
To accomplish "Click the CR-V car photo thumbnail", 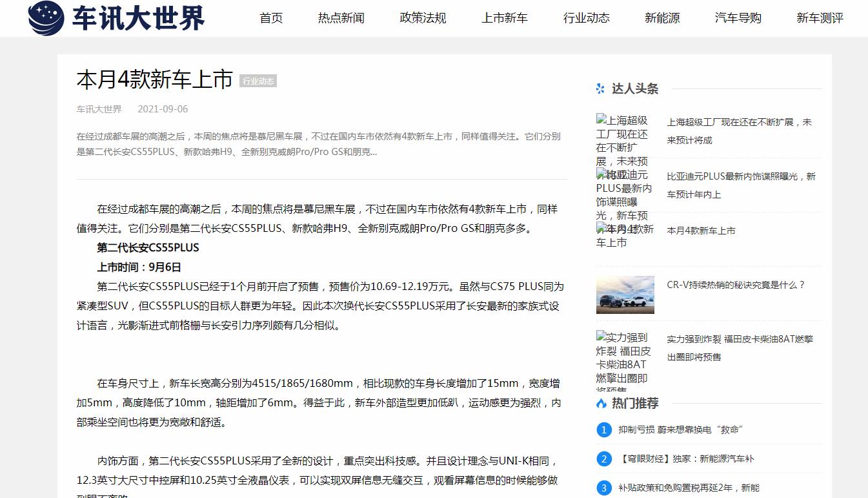I will tap(625, 295).
